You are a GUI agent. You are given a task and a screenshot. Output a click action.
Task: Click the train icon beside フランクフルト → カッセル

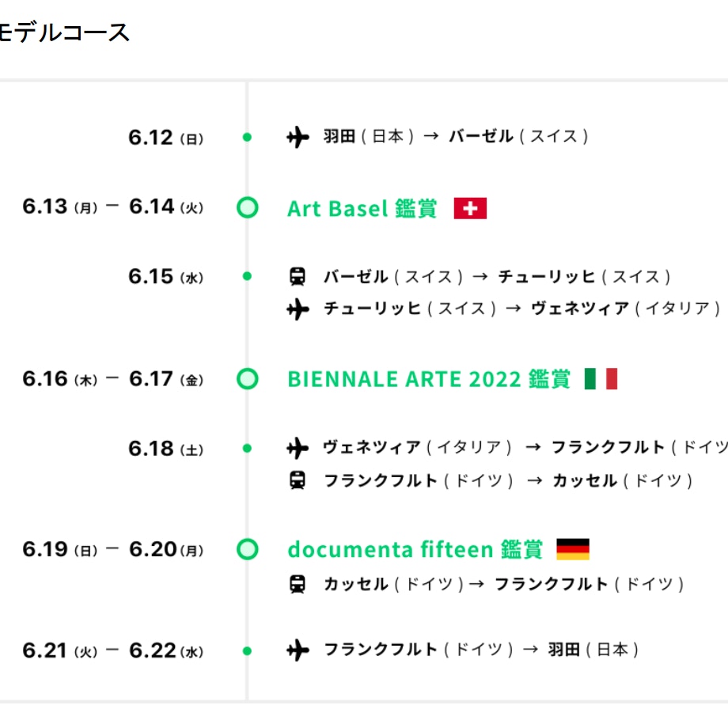point(298,480)
